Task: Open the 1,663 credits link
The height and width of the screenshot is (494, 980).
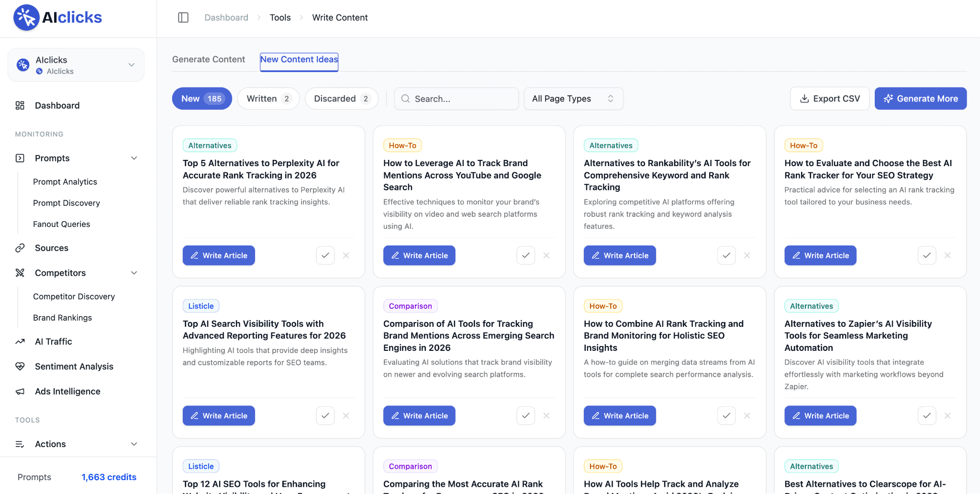Action: point(109,477)
